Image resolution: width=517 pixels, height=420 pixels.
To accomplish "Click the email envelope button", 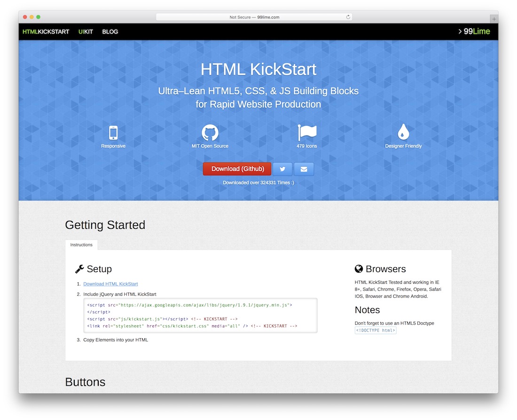I will [x=304, y=169].
